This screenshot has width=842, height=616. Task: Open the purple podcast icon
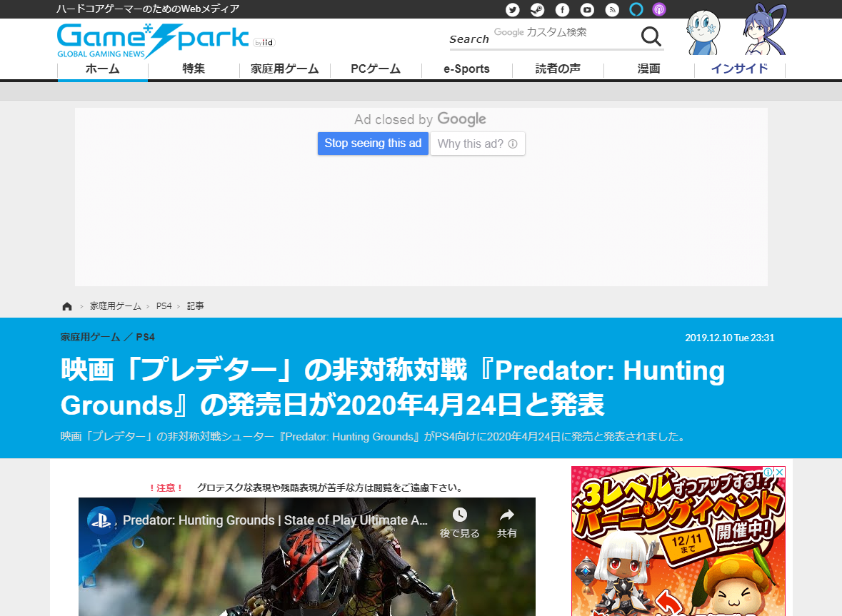point(659,10)
